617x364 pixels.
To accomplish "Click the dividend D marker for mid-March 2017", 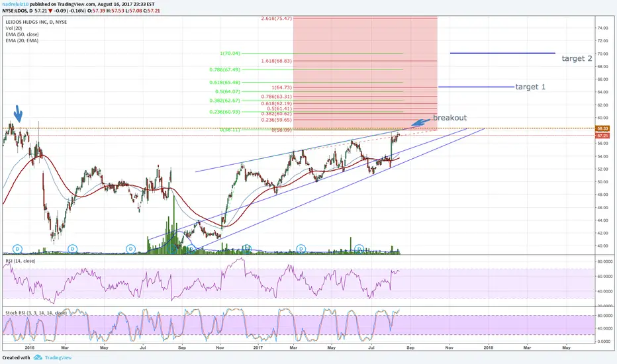I will coord(301,249).
